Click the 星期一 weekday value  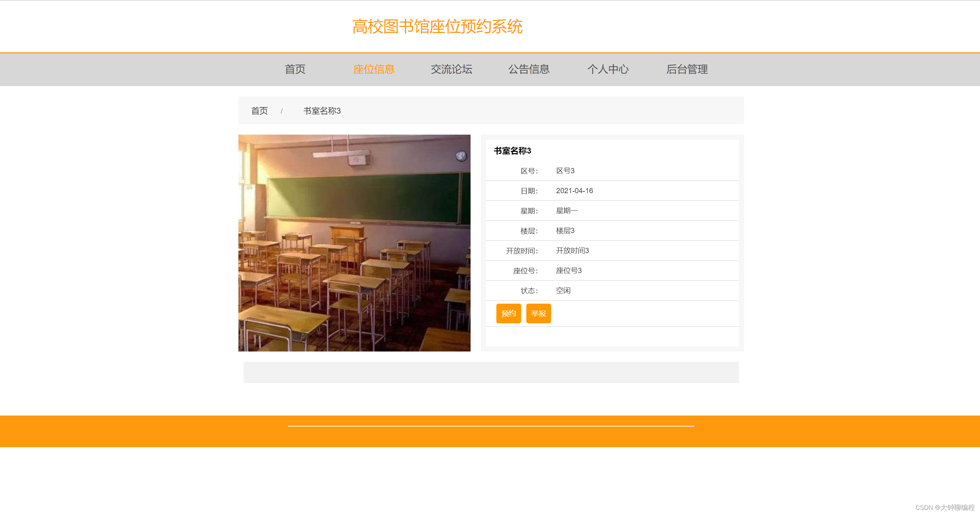[x=567, y=211]
